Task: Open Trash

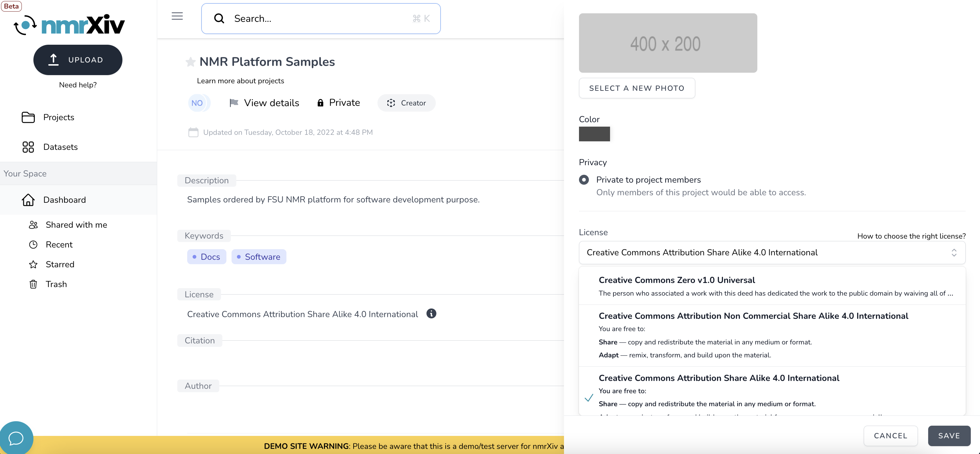Action: tap(56, 284)
